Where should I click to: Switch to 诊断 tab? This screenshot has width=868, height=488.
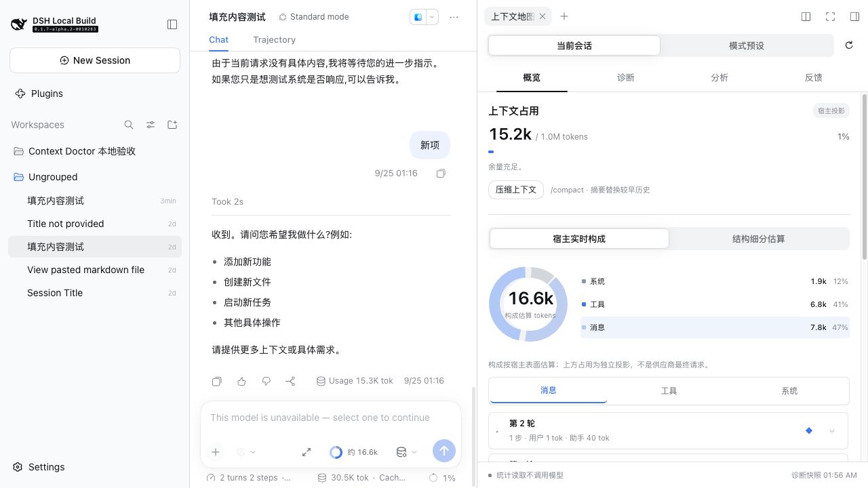[x=626, y=78]
